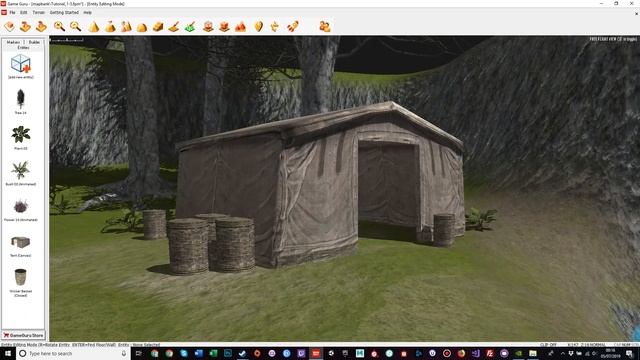Screen dimensions: 640x360
Task: Open Task View on the taskbar
Action: tap(139, 353)
